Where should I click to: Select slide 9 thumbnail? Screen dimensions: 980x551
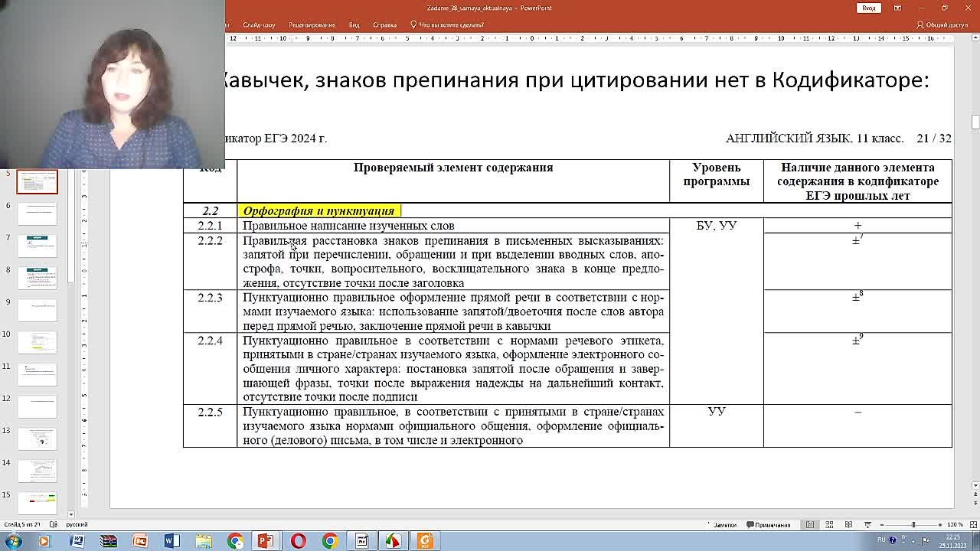pyautogui.click(x=37, y=310)
